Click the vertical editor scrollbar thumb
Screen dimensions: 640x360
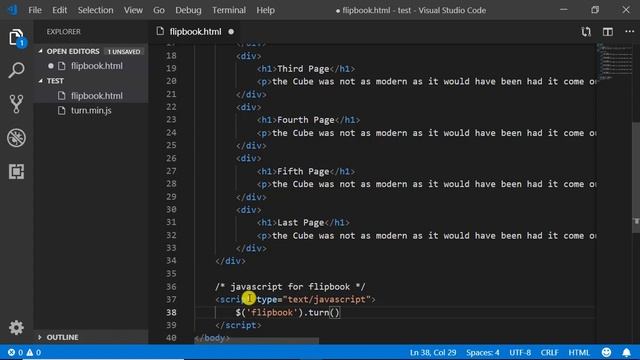coord(636,178)
